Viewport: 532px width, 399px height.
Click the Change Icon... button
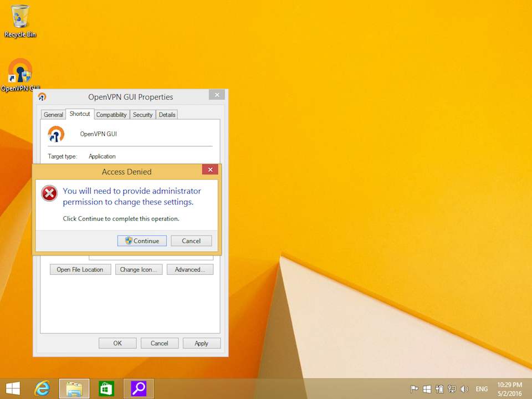[139, 270]
